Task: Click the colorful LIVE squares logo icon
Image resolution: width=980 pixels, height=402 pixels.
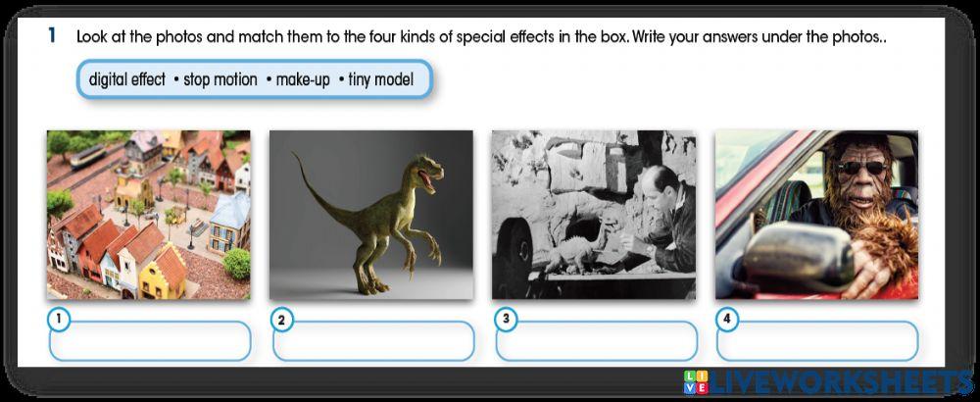Action: [695, 382]
